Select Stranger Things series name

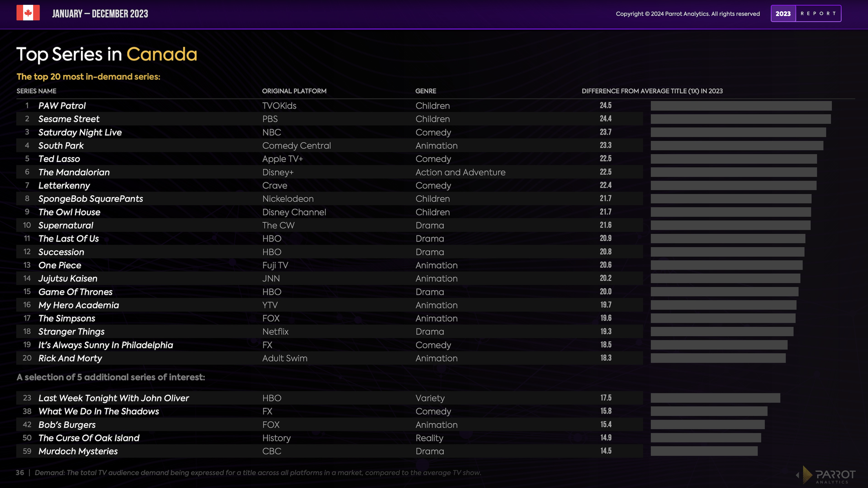coord(71,332)
